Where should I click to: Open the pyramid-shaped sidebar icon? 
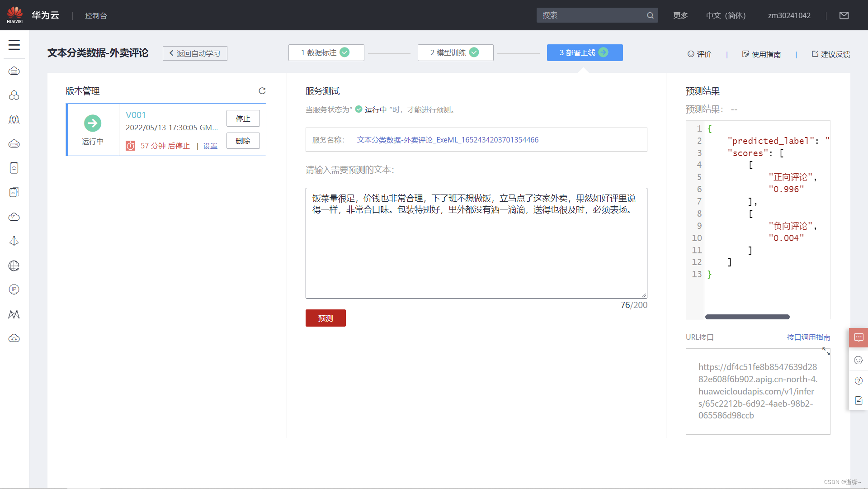click(14, 241)
